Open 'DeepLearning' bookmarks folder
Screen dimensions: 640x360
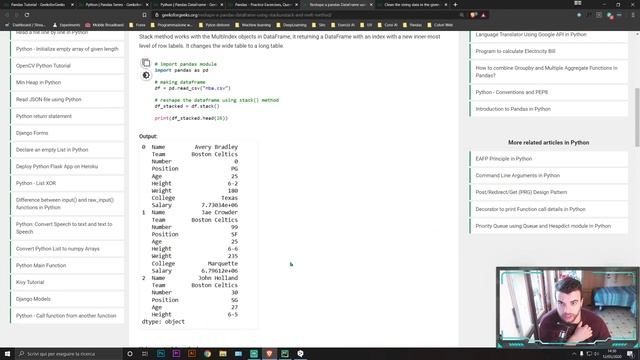pyautogui.click(x=291, y=25)
